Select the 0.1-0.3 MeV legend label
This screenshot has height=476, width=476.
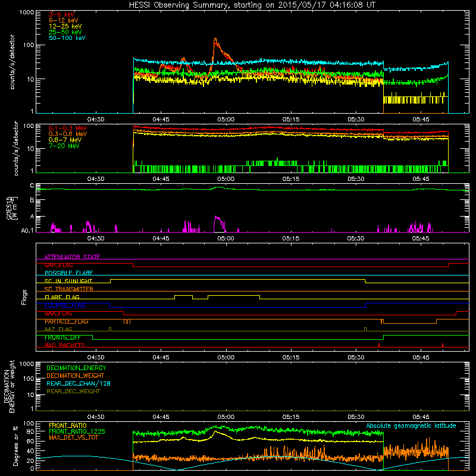67,128
